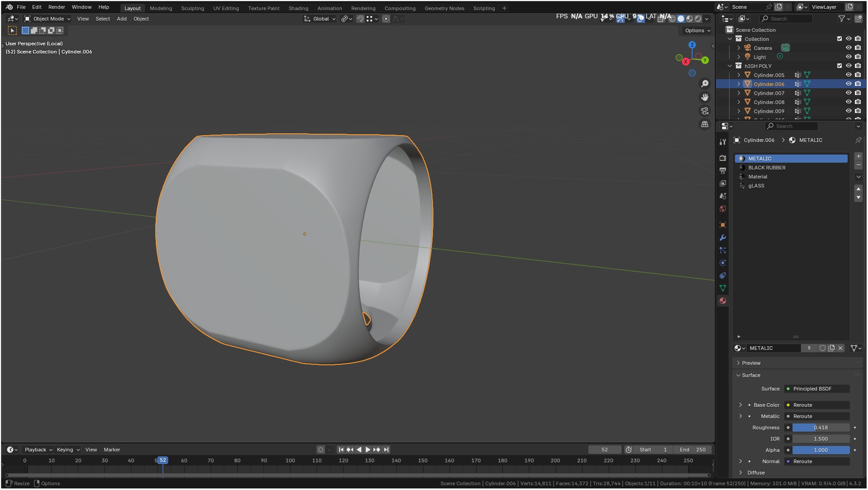Image resolution: width=868 pixels, height=490 pixels.
Task: Open the Keying popover
Action: pyautogui.click(x=68, y=450)
